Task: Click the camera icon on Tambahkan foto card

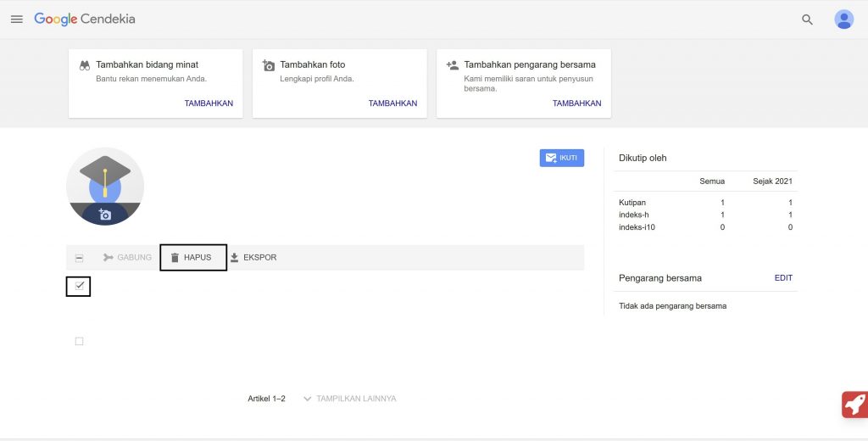Action: 269,65
